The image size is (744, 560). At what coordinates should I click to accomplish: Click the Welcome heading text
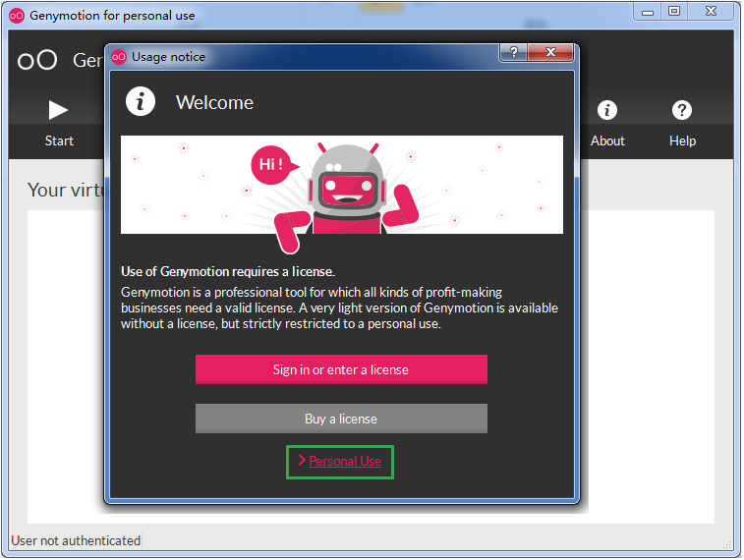[214, 102]
